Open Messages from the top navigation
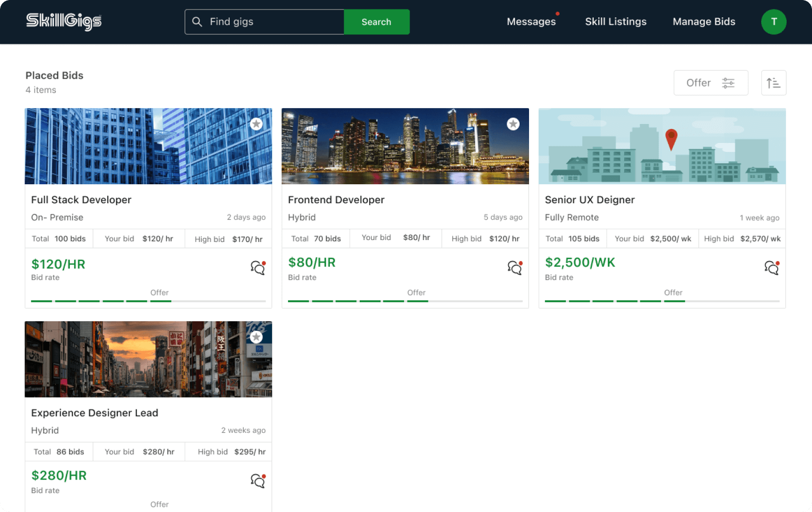 pos(531,22)
